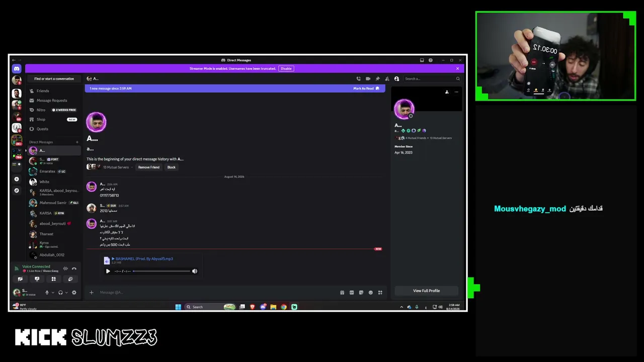The height and width of the screenshot is (362, 644).
Task: Show hidden system tray icons
Action: pyautogui.click(x=401, y=307)
